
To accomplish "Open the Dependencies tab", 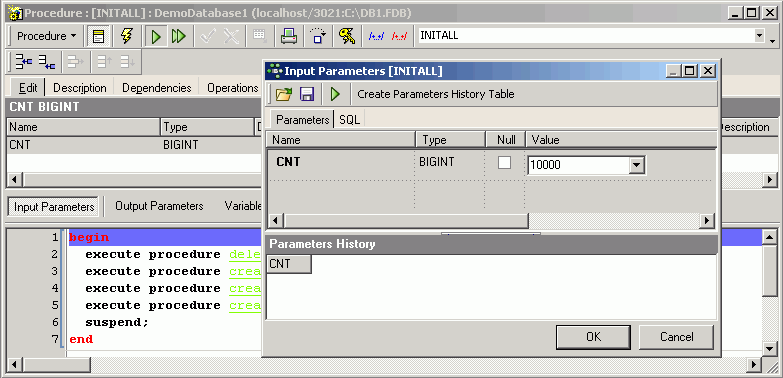I will click(156, 88).
